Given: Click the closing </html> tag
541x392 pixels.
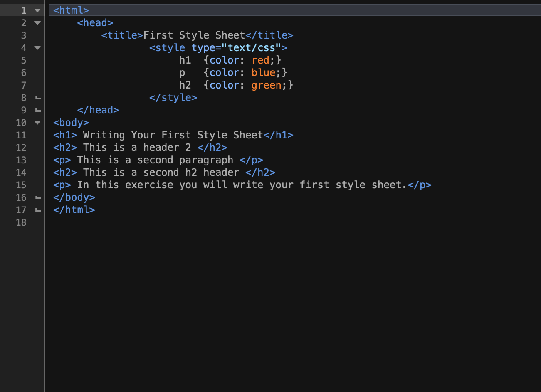Looking at the screenshot, I should (x=74, y=210).
